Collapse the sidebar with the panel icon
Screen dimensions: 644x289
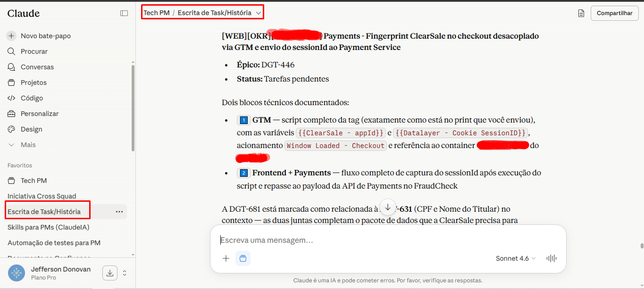pos(124,13)
